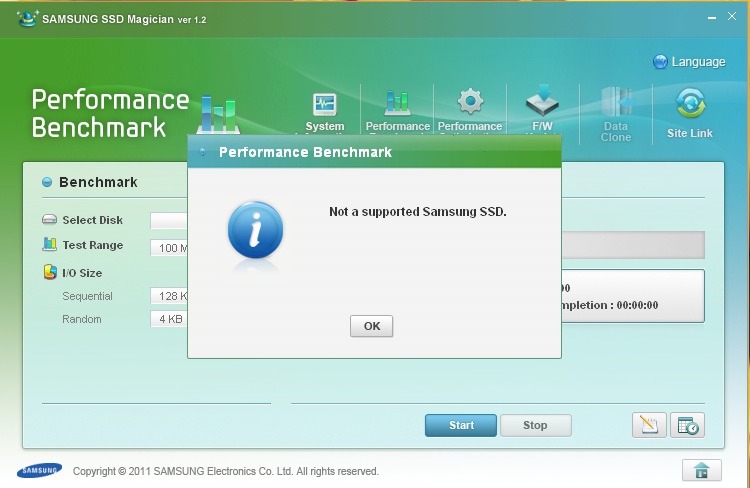
Task: Open the Select Disk dropdown
Action: pyautogui.click(x=169, y=221)
